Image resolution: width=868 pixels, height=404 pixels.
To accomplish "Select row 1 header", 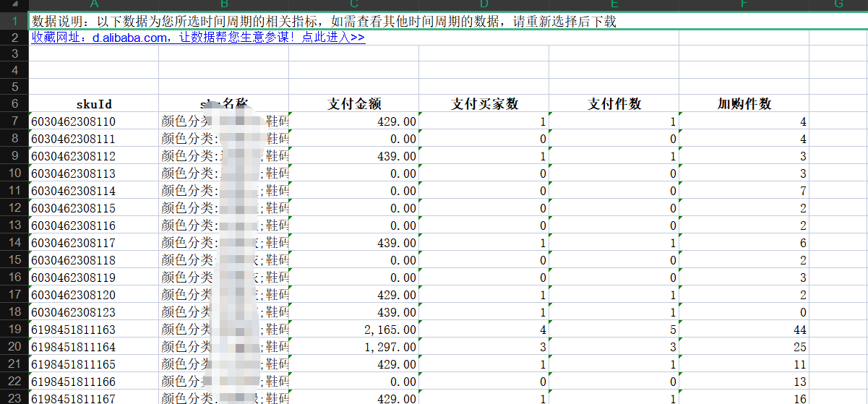I will [x=14, y=21].
